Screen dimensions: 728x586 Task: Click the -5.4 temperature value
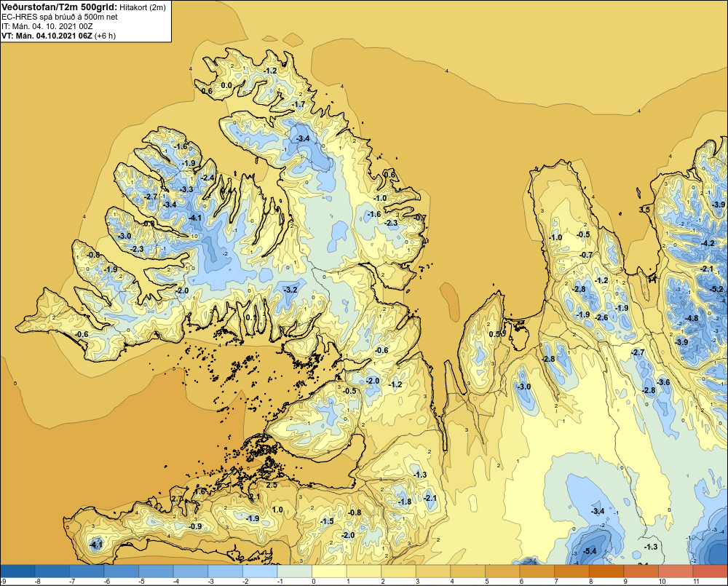pos(589,551)
